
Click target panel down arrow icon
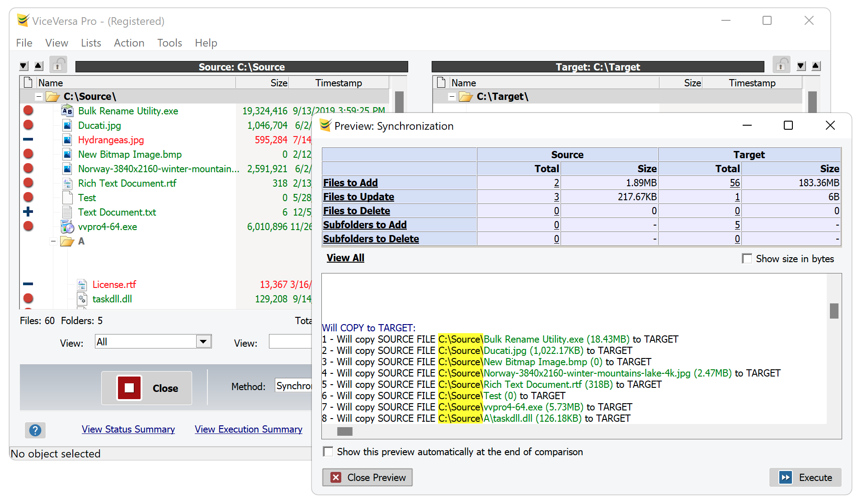tap(801, 66)
